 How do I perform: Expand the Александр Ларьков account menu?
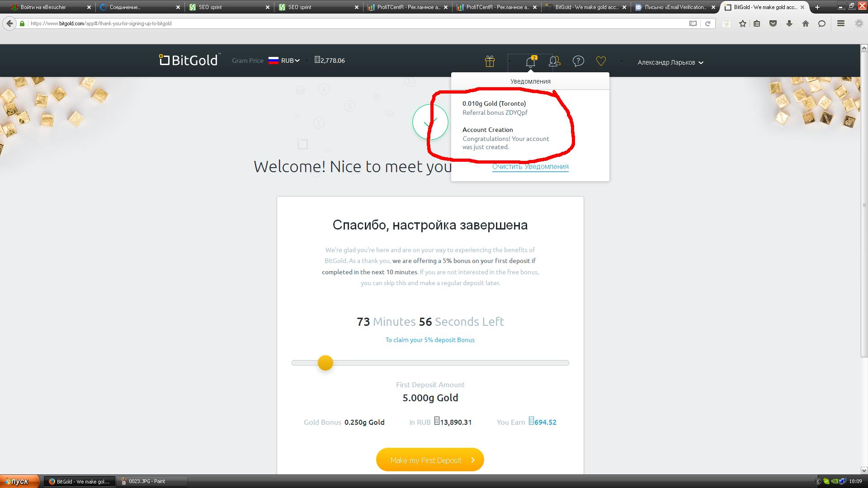click(x=670, y=62)
